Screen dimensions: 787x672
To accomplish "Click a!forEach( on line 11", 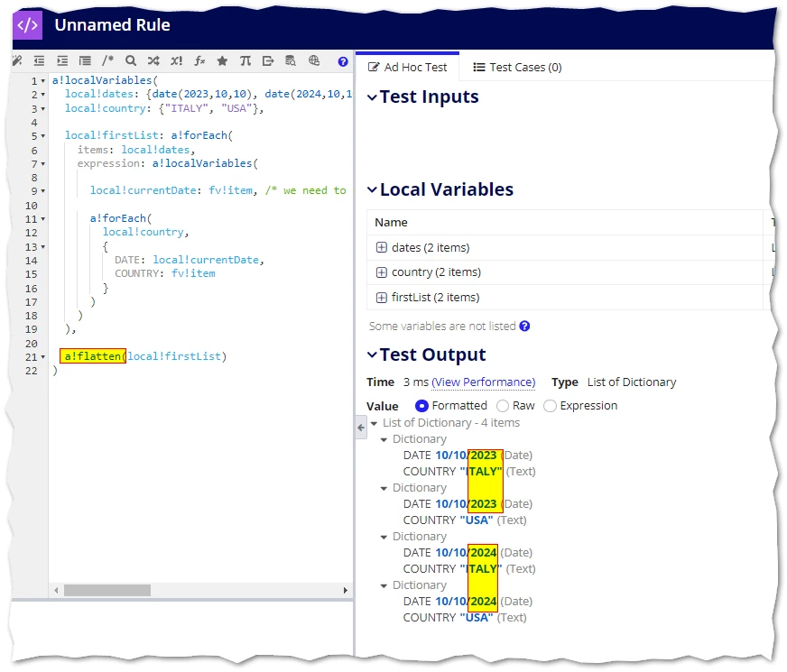I will click(x=120, y=218).
